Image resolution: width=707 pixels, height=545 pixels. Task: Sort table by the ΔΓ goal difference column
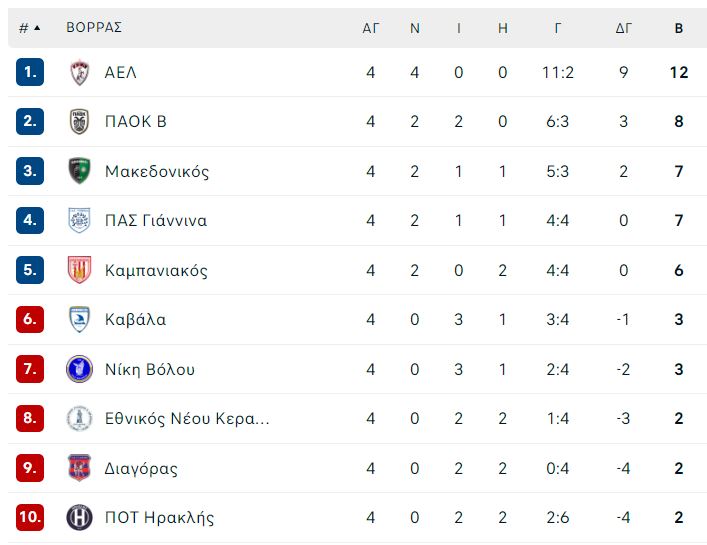coord(624,28)
